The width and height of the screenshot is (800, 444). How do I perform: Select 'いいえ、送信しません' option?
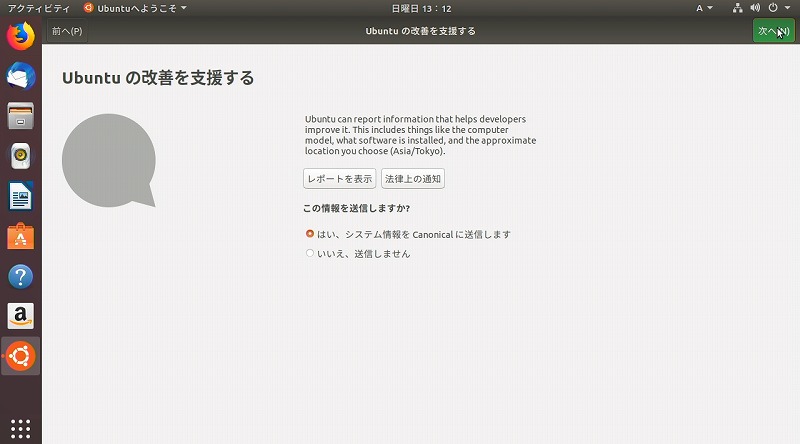tap(358, 254)
